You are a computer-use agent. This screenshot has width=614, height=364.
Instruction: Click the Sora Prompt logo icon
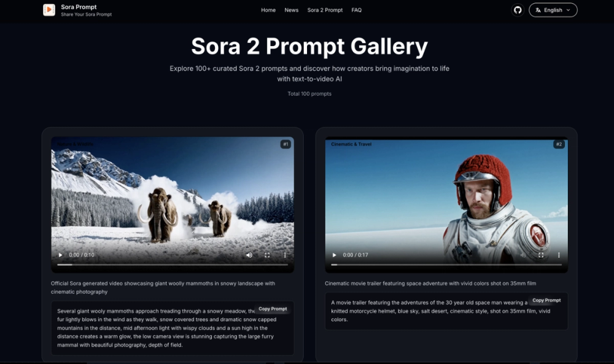(x=49, y=10)
